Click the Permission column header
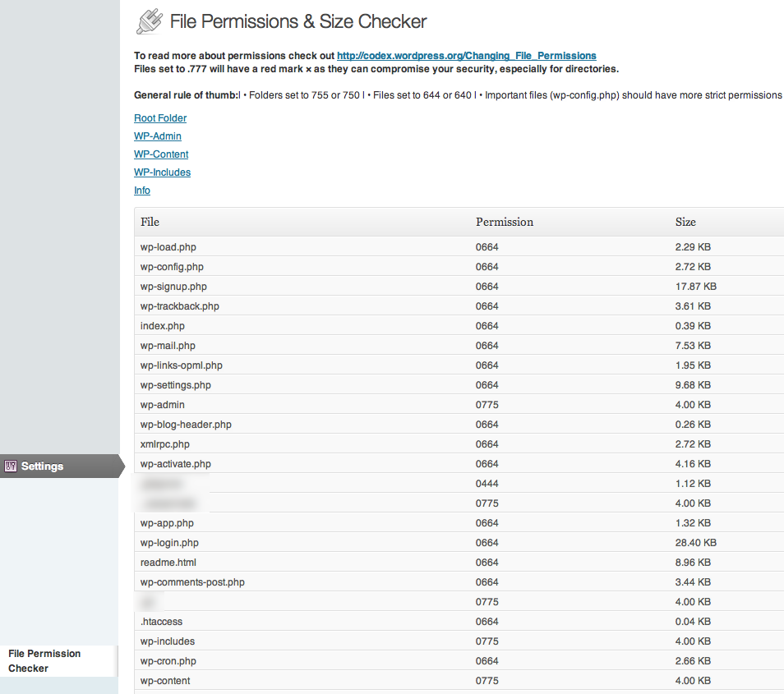Image resolution: width=784 pixels, height=694 pixels. pos(505,222)
